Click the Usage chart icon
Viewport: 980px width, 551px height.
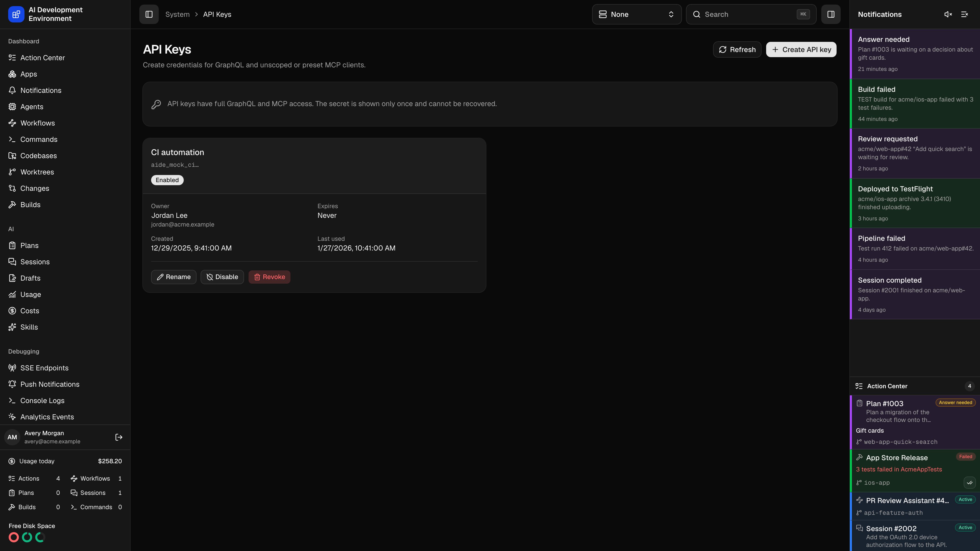(x=12, y=295)
